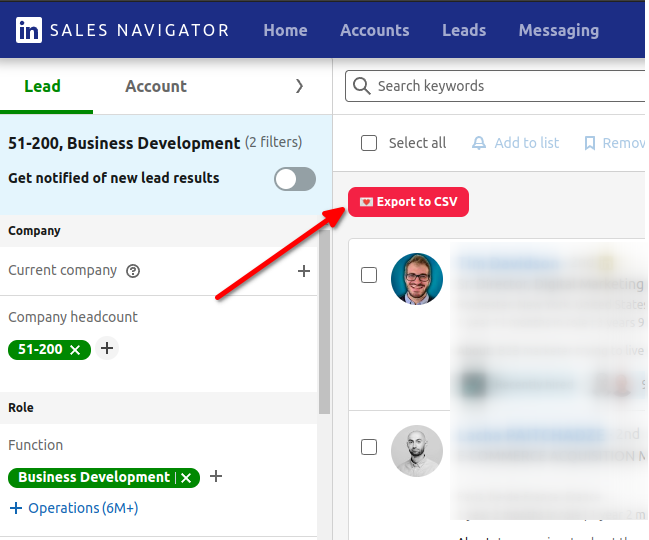Image resolution: width=649 pixels, height=540 pixels.
Task: Expand Current company filter with plus
Action: tap(304, 271)
